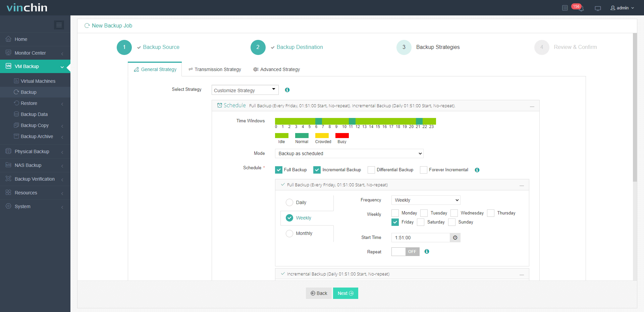Check the Monday weekly checkbox
This screenshot has width=644, height=312.
click(x=395, y=213)
